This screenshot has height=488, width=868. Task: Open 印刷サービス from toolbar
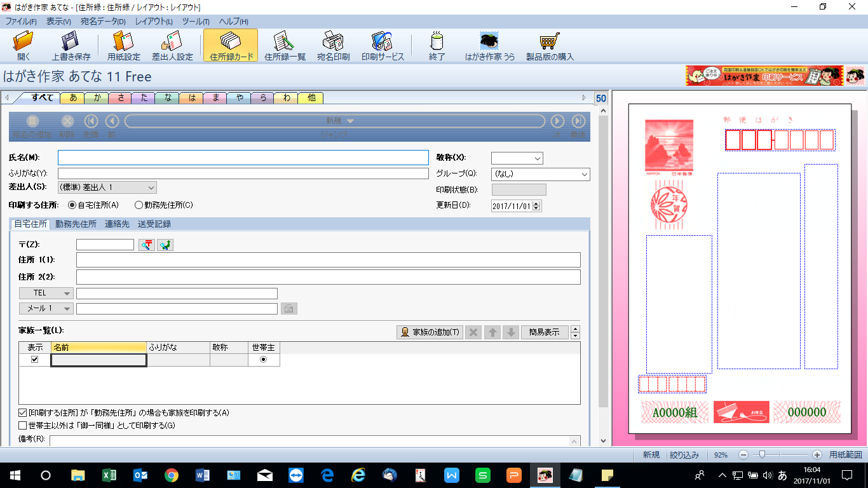pos(383,46)
